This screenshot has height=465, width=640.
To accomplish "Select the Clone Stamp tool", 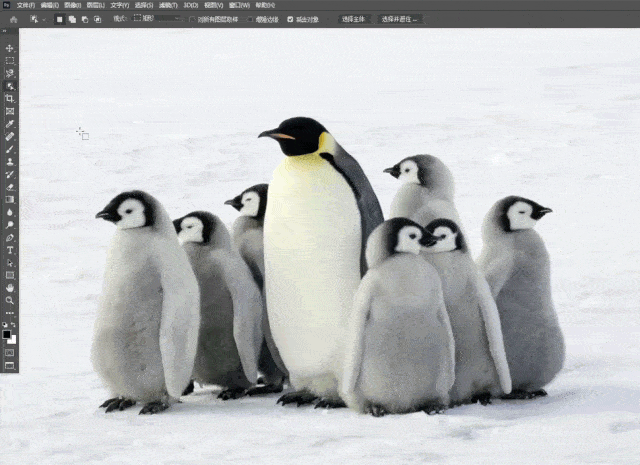I will click(9, 162).
